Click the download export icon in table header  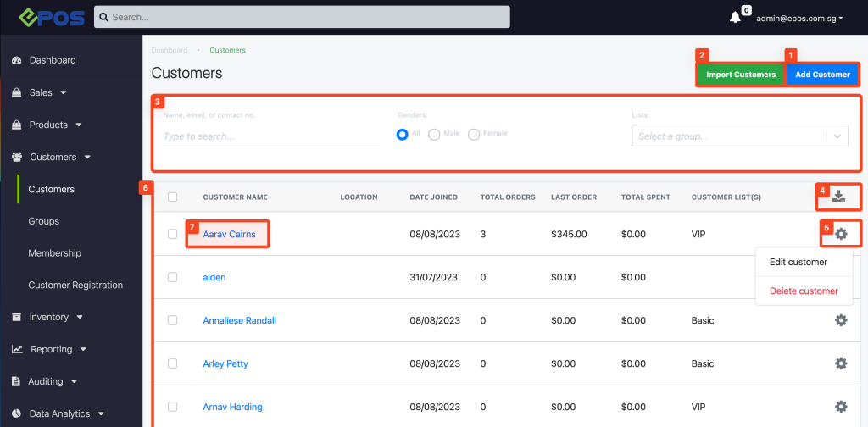[839, 197]
